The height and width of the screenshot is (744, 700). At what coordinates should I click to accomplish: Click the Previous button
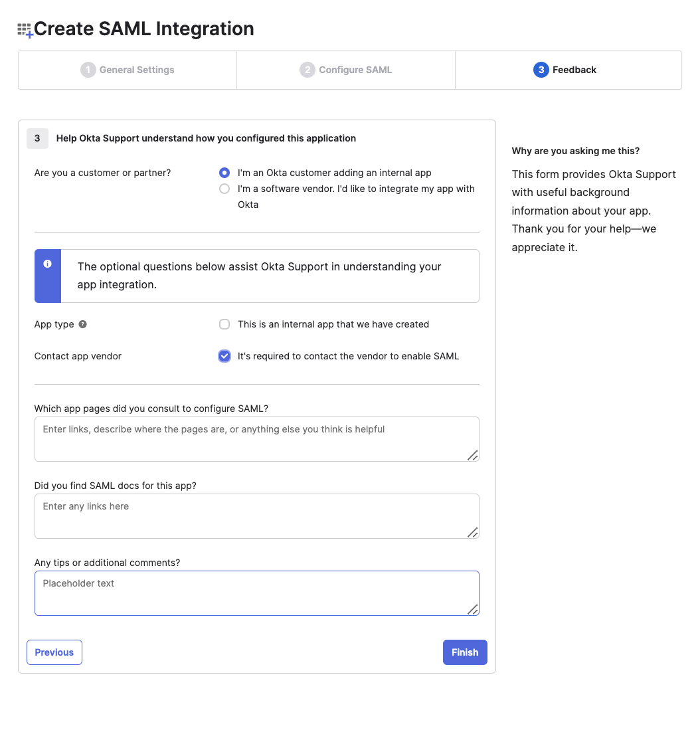[54, 652]
